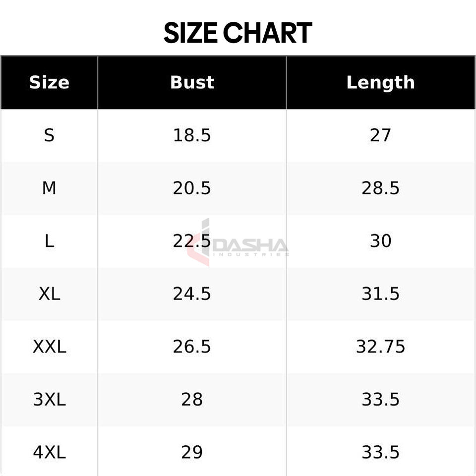Select the L size row label
This screenshot has width=476, height=476.
49,241
